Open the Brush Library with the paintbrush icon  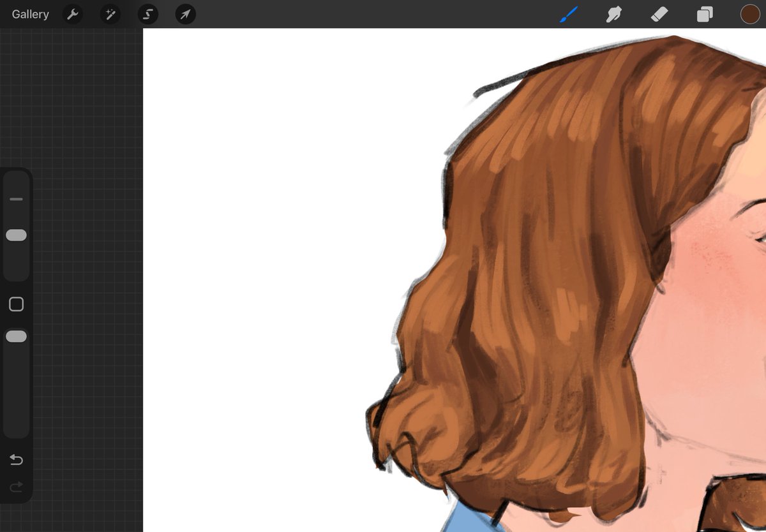point(569,14)
